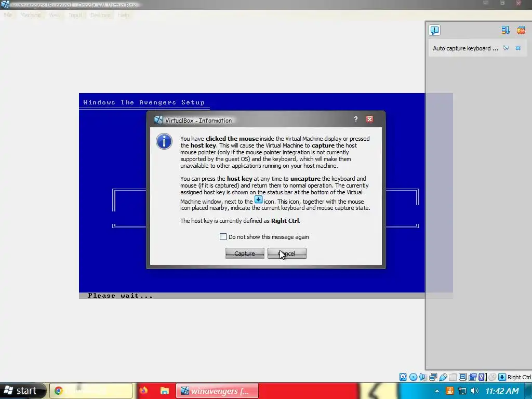532x399 pixels.
Task: Click the "Right Ctrl" host key label
Action: 519,377
